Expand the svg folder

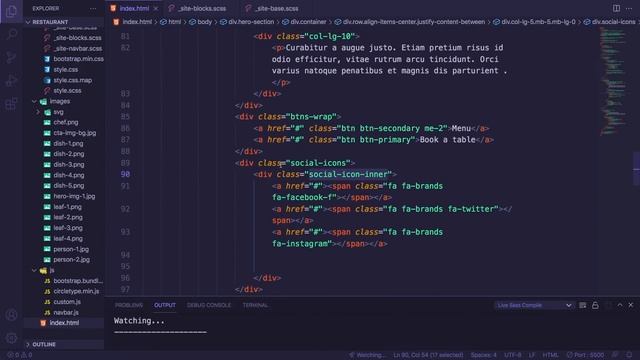38,112
